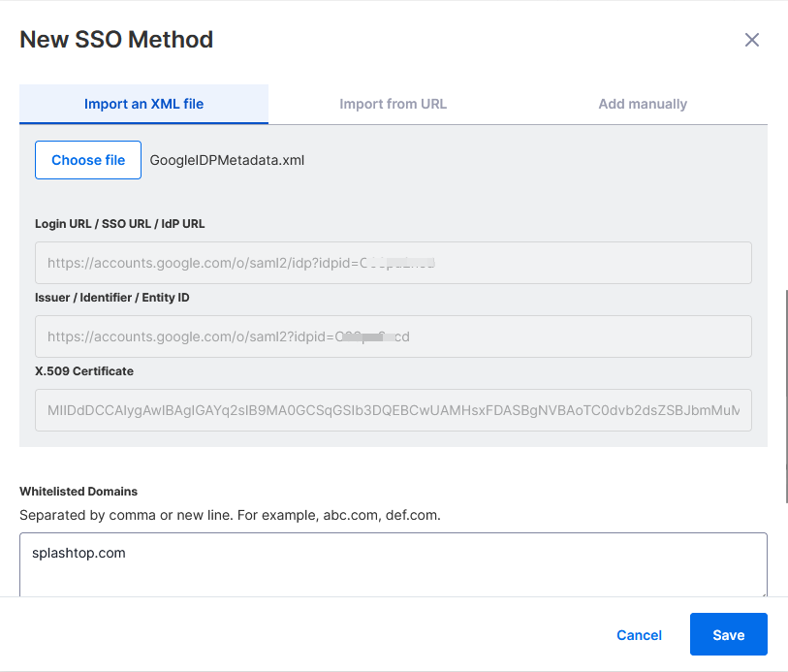Open the Add manually tab

[x=643, y=103]
